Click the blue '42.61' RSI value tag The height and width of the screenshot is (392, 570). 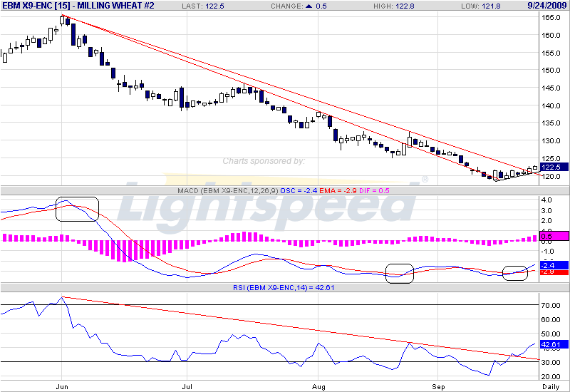[554, 344]
